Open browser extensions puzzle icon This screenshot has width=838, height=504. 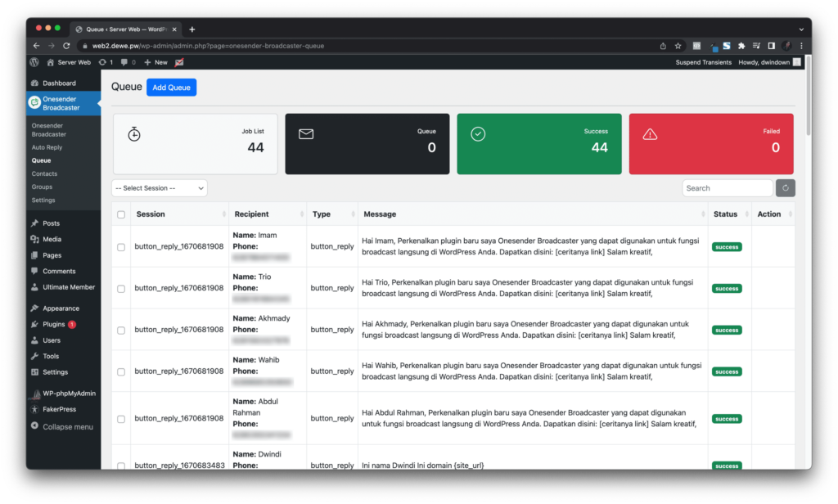click(741, 46)
